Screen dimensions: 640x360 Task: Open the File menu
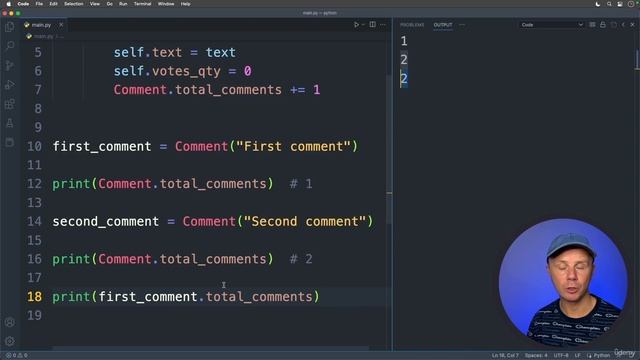[x=39, y=4]
